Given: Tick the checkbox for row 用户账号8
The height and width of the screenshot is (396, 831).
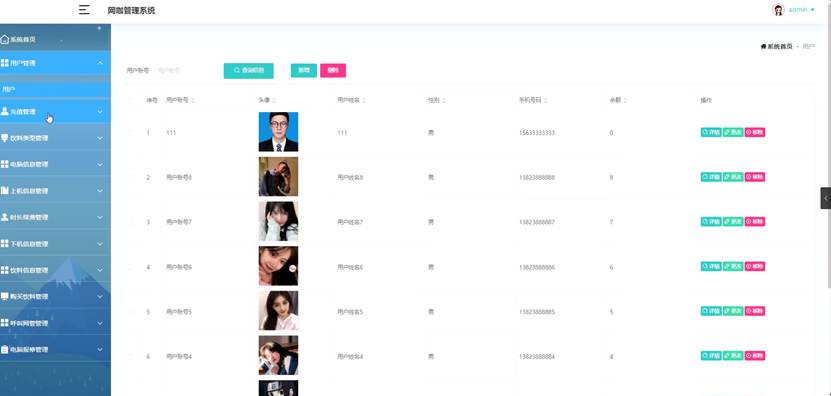Looking at the screenshot, I should tap(130, 177).
